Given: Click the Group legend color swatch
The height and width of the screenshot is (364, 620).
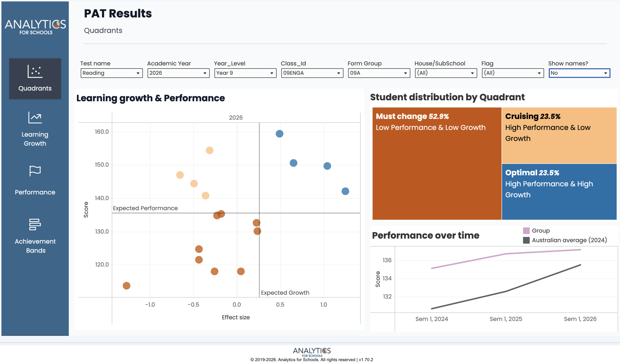Looking at the screenshot, I should [x=526, y=231].
